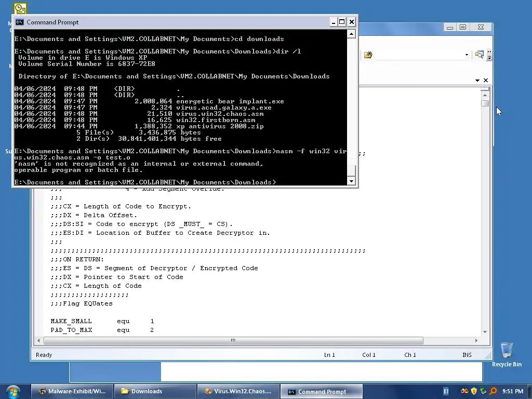Open the EN language bar indicator
The height and width of the screenshot is (399, 532).
coord(446,391)
